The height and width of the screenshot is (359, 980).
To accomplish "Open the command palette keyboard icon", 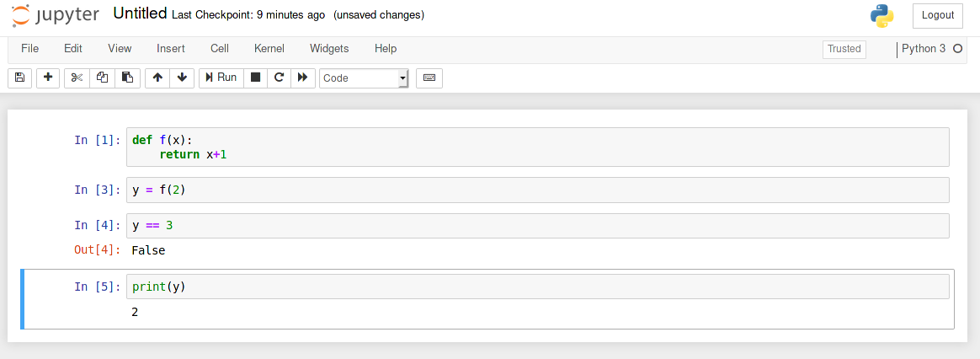I will pos(429,78).
